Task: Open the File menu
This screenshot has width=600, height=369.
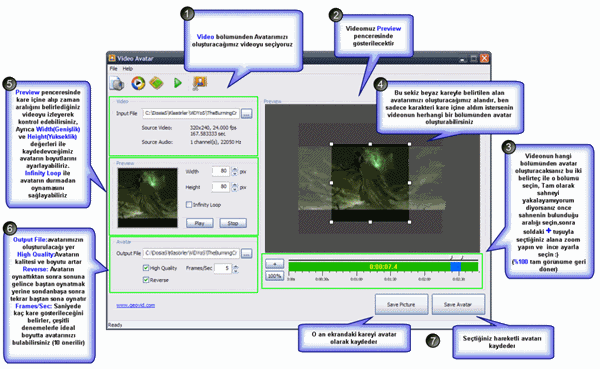Action: click(x=114, y=69)
